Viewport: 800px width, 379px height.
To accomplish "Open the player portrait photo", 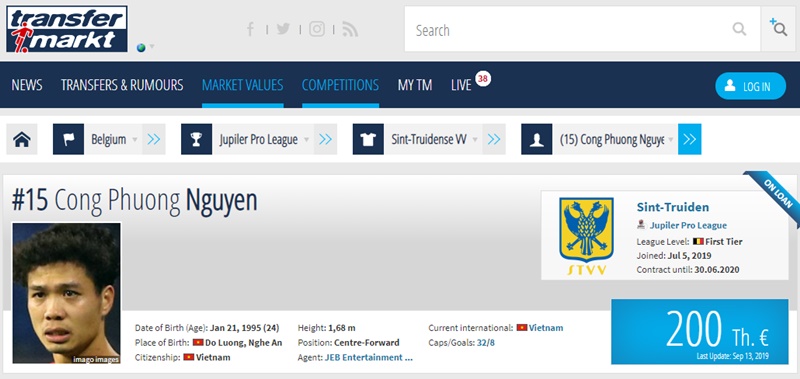I will (67, 293).
